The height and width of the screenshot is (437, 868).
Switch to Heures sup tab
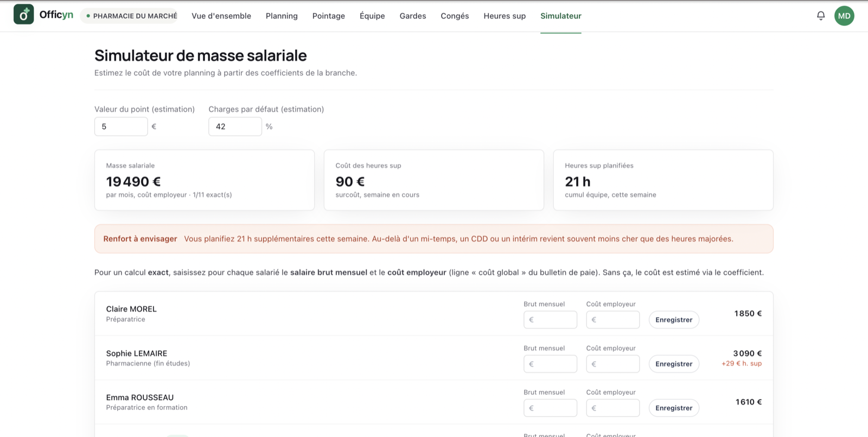pyautogui.click(x=505, y=16)
